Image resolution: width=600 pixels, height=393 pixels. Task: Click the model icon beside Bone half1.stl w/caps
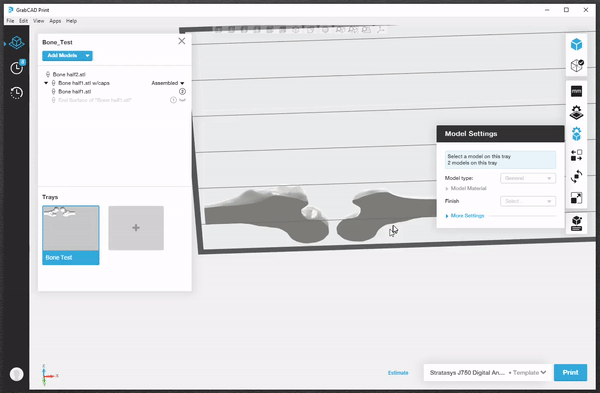click(54, 83)
